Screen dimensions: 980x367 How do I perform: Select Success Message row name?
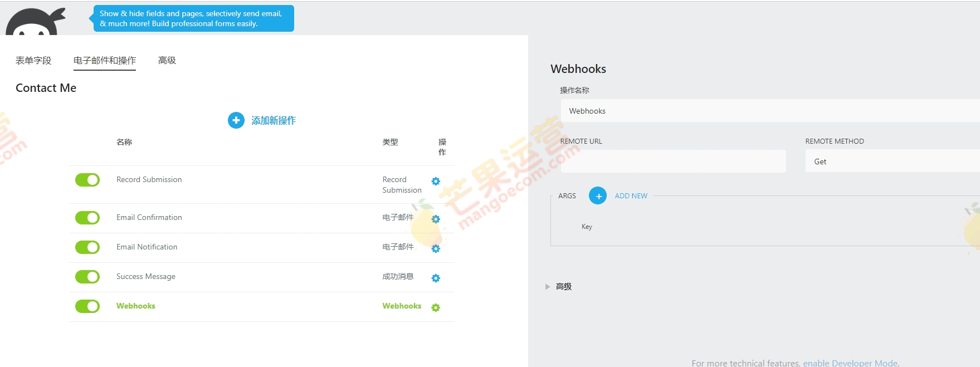[x=146, y=276]
